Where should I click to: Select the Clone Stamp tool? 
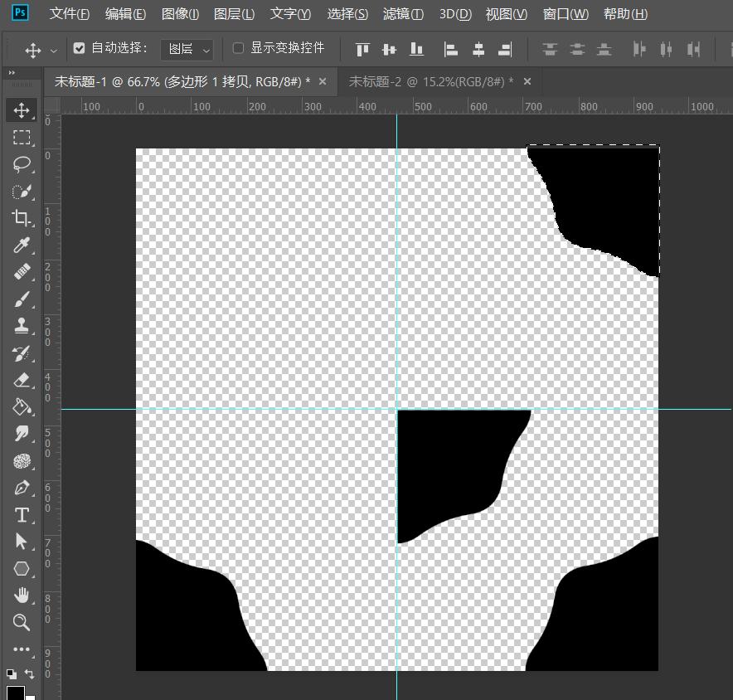click(22, 326)
